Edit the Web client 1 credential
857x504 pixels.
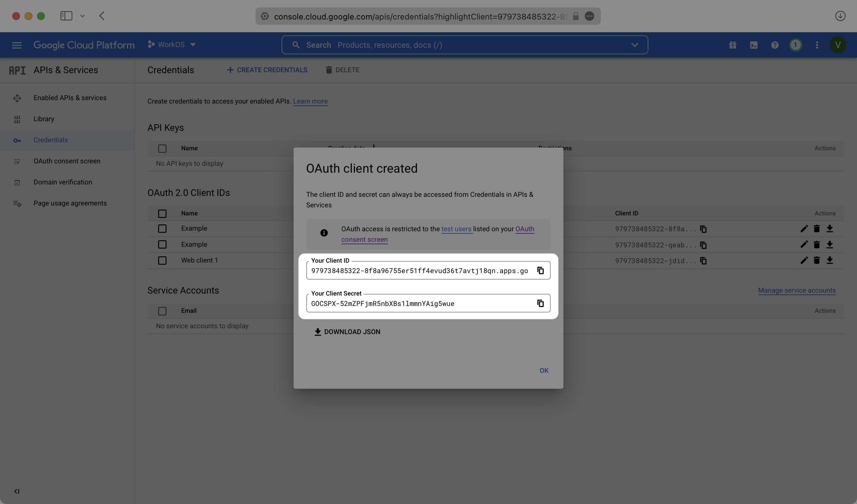(804, 260)
